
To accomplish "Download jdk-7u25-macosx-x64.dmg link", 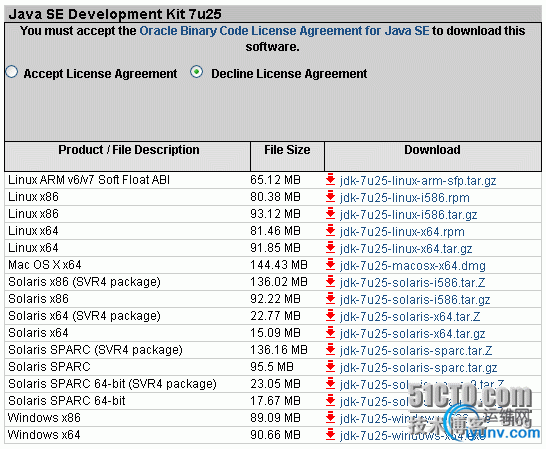I will click(x=413, y=266).
